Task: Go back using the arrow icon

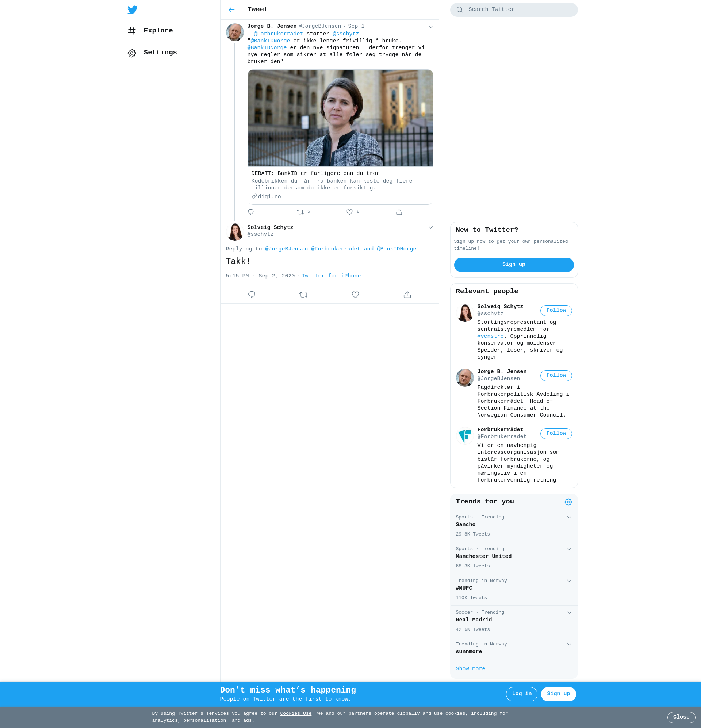Action: [231, 9]
